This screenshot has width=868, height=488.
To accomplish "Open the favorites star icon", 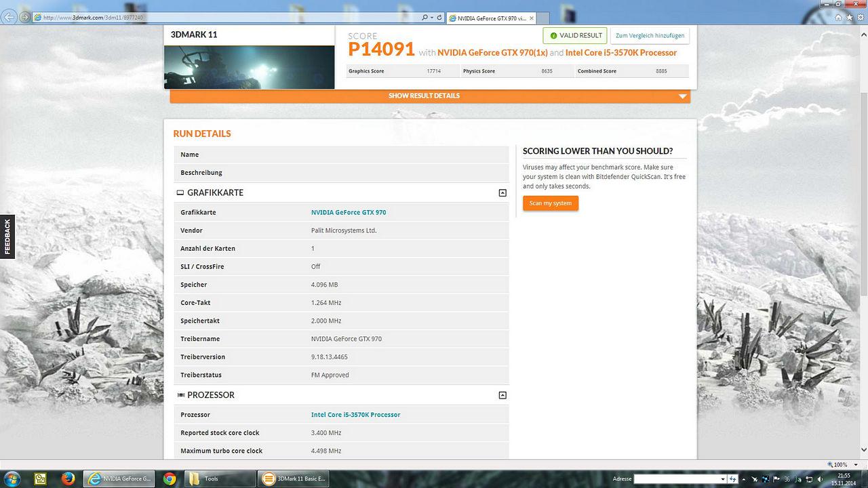I will tap(849, 17).
